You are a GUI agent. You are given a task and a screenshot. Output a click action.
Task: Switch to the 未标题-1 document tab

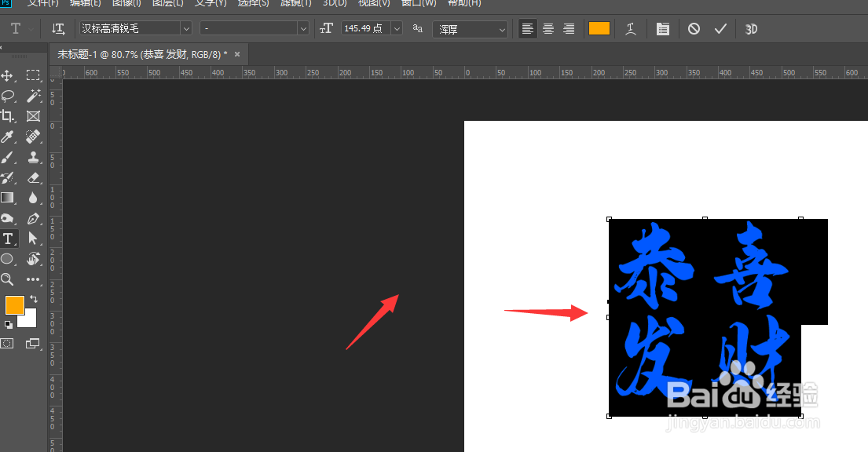(143, 54)
